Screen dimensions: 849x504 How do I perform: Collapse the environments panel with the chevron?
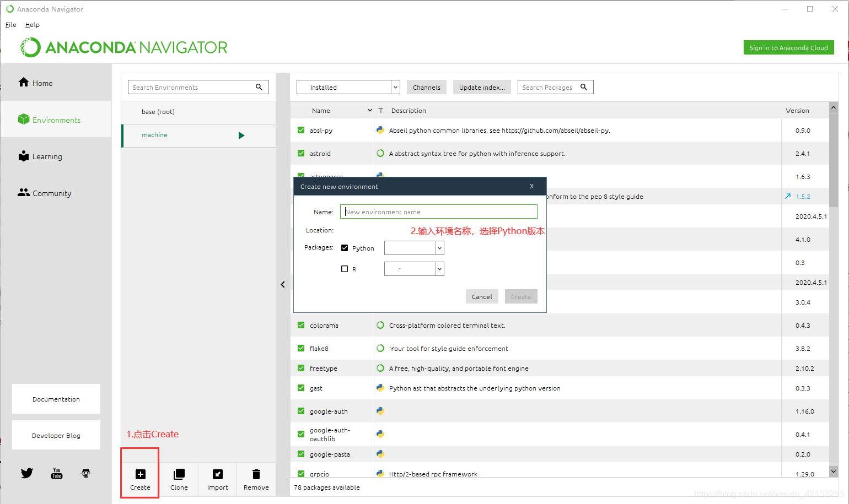(x=283, y=284)
